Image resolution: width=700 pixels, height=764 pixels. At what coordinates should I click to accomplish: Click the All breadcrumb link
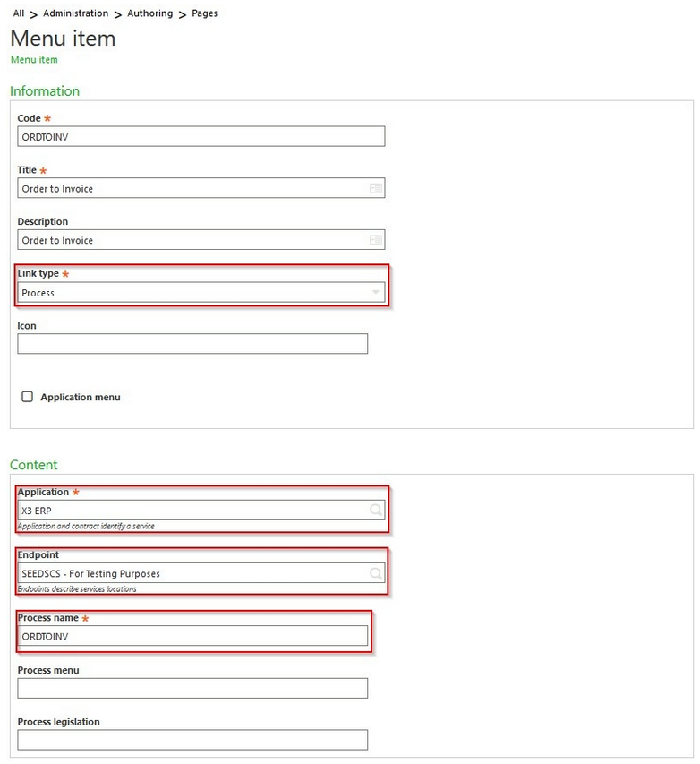pos(18,13)
